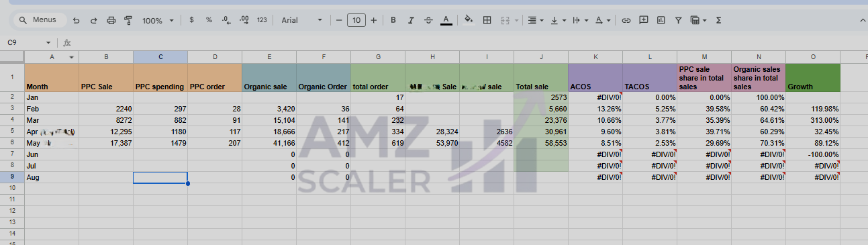868x245 pixels.
Task: Open the merge type dropdown arrow
Action: (x=516, y=20)
